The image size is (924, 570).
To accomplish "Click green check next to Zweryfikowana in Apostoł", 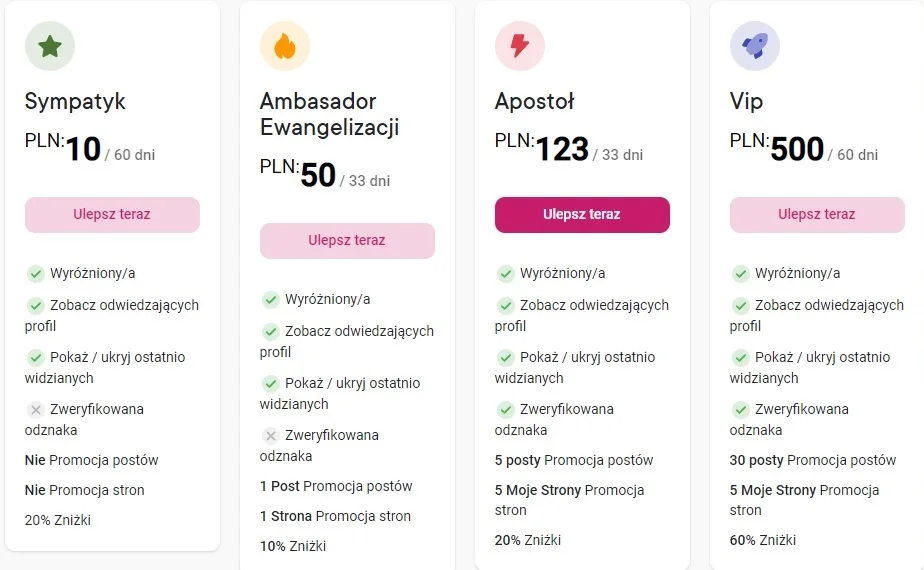I will click(506, 409).
